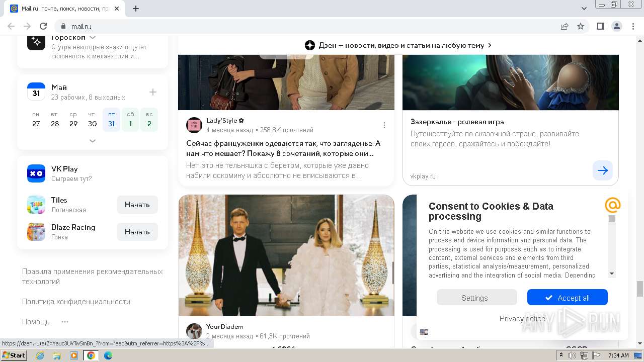
Task: Select Sunday 2 in the calendar
Action: click(x=149, y=120)
